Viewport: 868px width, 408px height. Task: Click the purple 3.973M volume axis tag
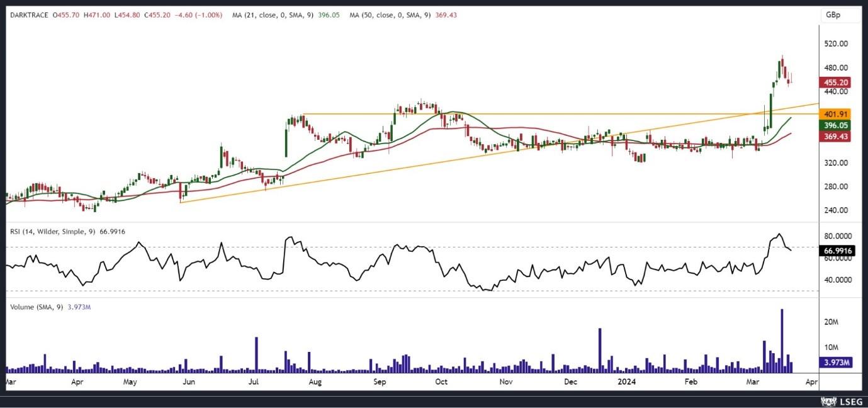[x=836, y=363]
